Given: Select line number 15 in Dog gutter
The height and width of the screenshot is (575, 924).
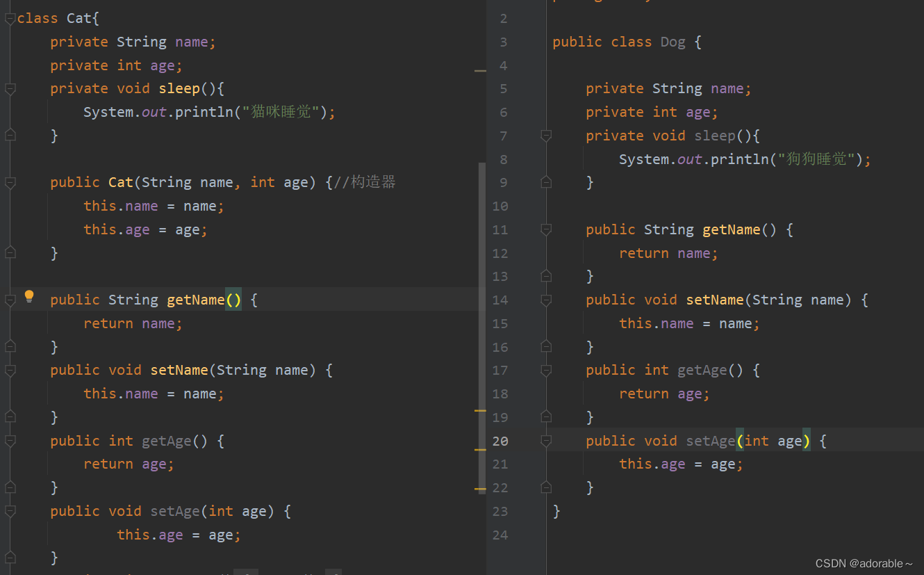Looking at the screenshot, I should (x=500, y=323).
